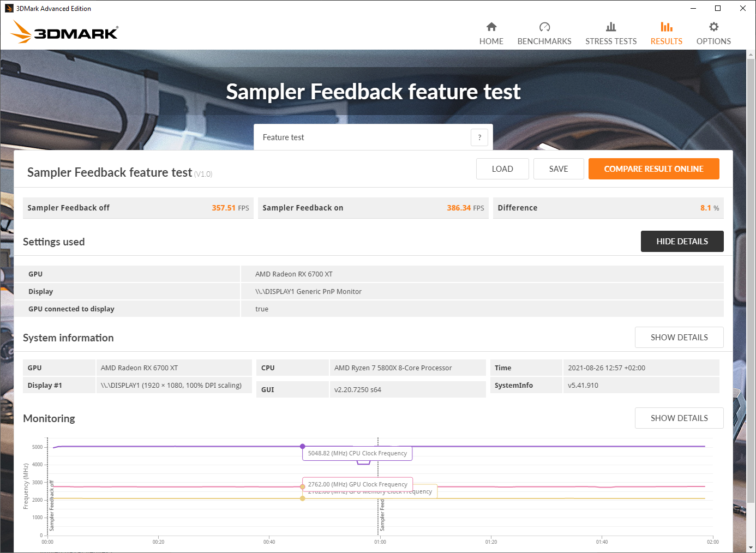The height and width of the screenshot is (553, 756).
Task: Click the Display #1 resolution value
Action: coord(171,386)
